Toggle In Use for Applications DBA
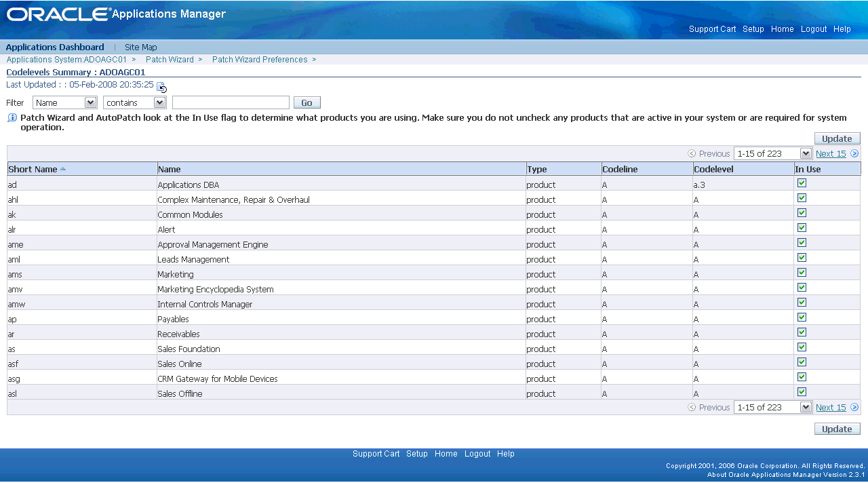The image size is (868, 483). 802,183
